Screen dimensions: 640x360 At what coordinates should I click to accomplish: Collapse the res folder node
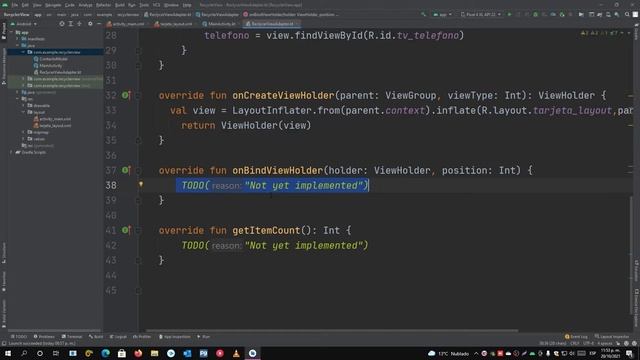(18, 99)
